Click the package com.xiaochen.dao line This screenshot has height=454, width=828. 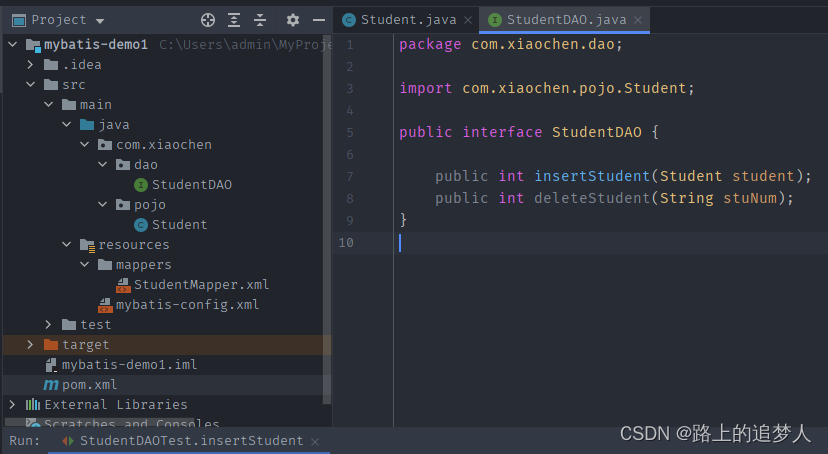point(511,44)
